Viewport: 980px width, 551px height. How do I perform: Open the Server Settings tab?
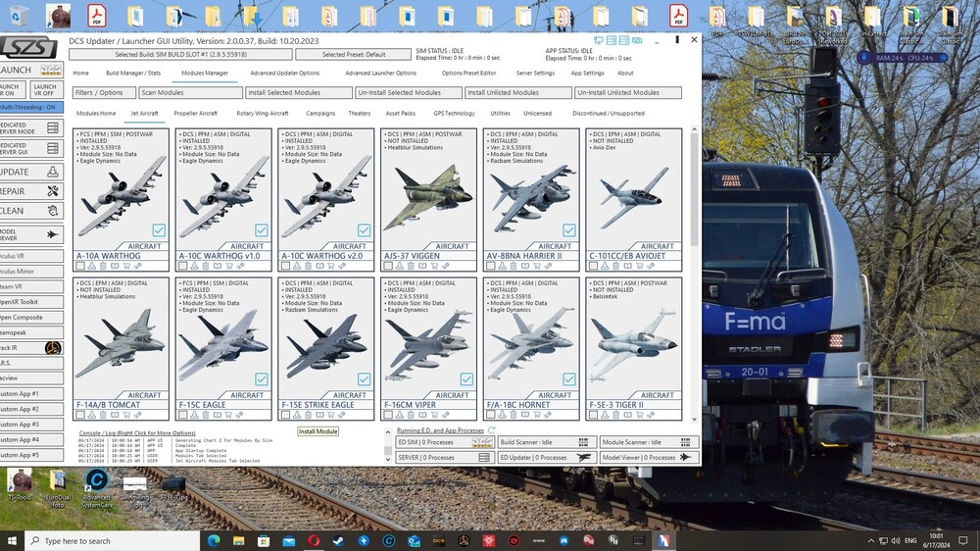pos(535,74)
